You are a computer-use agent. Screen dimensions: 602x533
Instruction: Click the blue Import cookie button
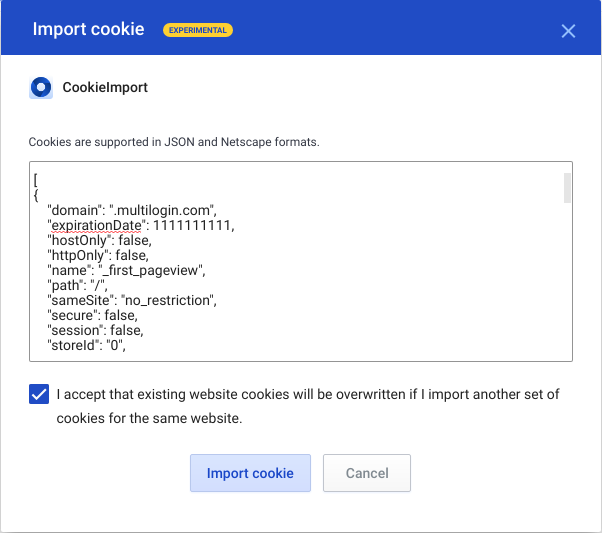click(250, 473)
